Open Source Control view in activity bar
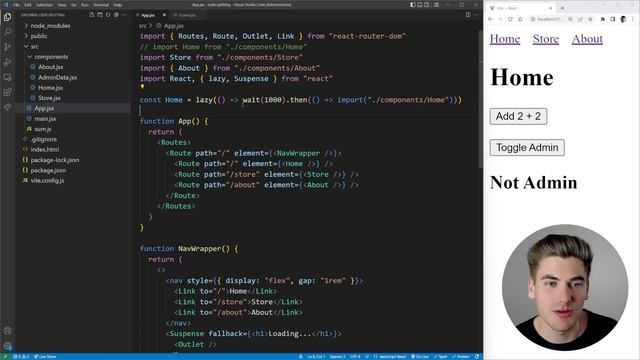Screen dimensions: 640x360 tap(7, 47)
